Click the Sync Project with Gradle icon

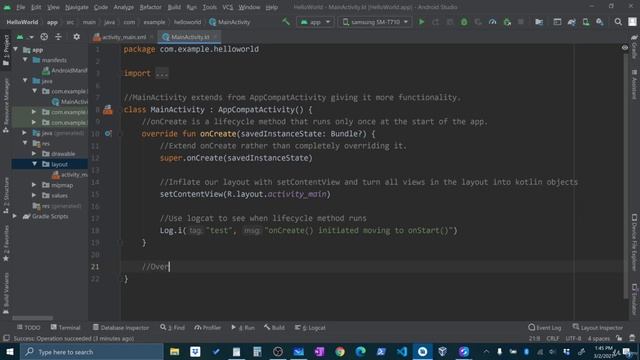point(571,22)
